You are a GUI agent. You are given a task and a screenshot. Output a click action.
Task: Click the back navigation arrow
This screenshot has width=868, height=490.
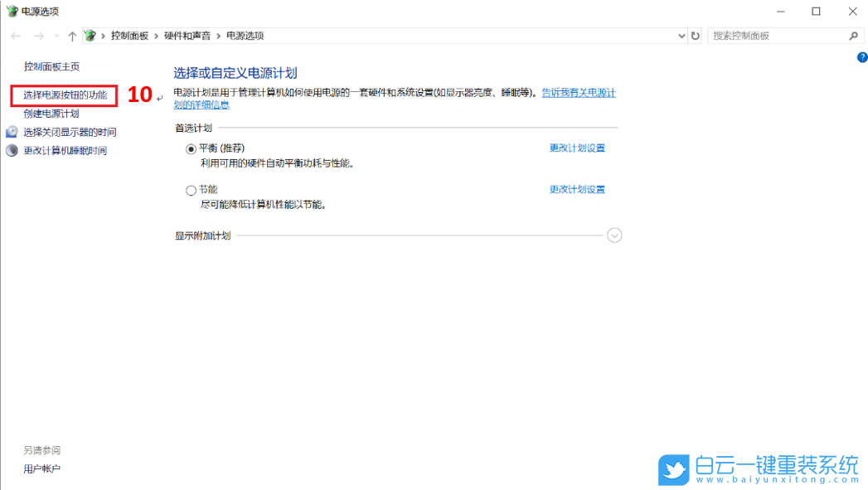(14, 35)
